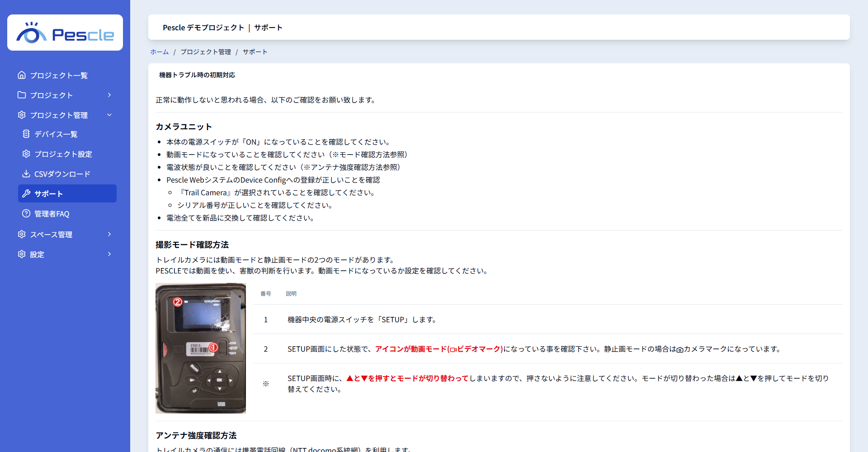Click the trail camera photo thumbnail
The height and width of the screenshot is (452, 868).
(201, 348)
